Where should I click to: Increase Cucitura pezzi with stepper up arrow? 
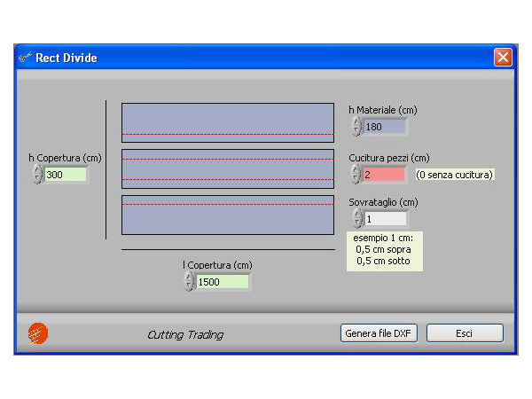[356, 169]
